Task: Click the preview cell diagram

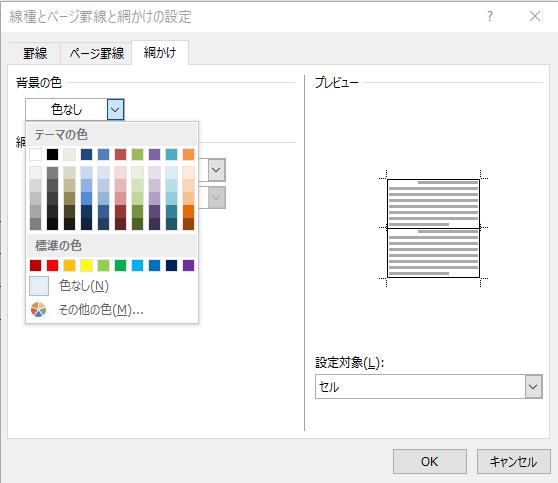Action: [433, 228]
